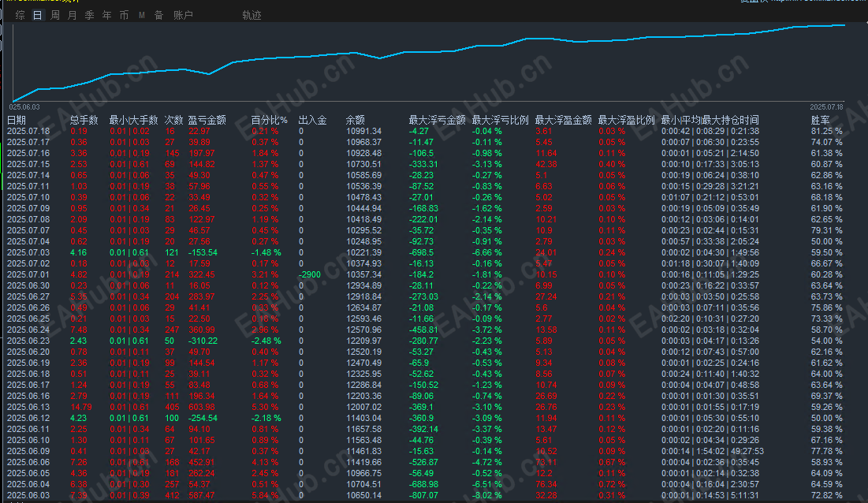Open the 账户 account tab

[x=183, y=15]
